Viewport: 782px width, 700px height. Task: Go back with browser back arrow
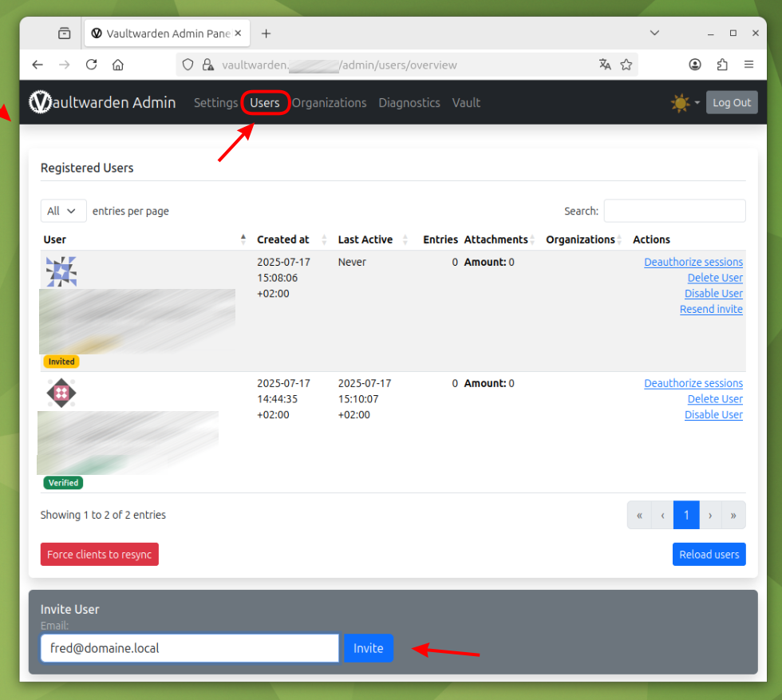coord(38,65)
